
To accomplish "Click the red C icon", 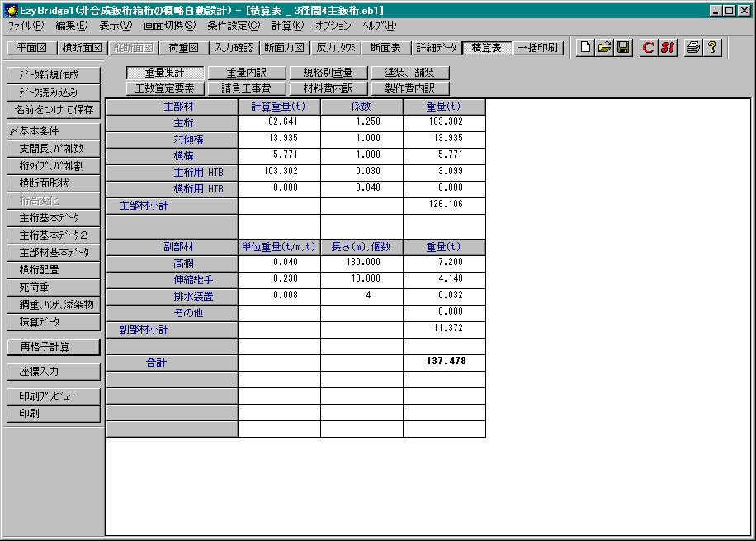I will [x=649, y=47].
